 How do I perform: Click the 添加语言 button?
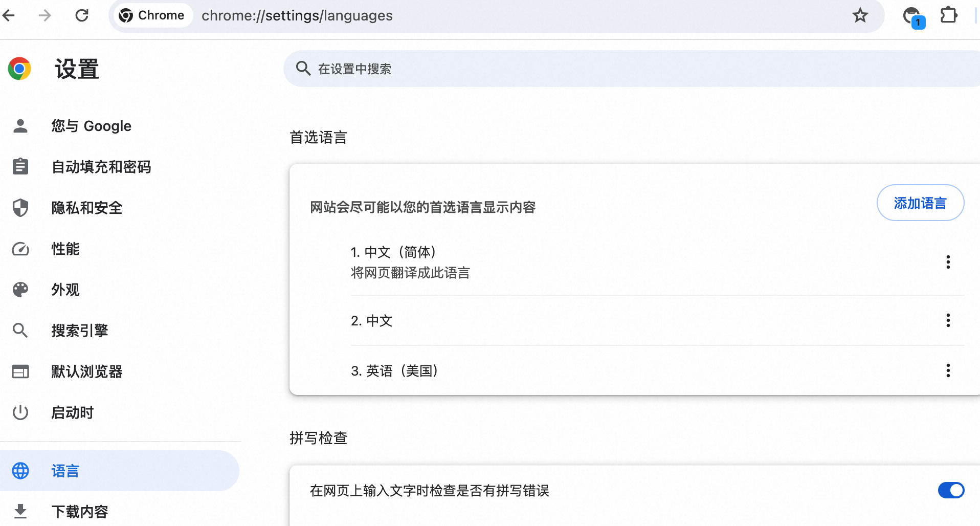(920, 203)
